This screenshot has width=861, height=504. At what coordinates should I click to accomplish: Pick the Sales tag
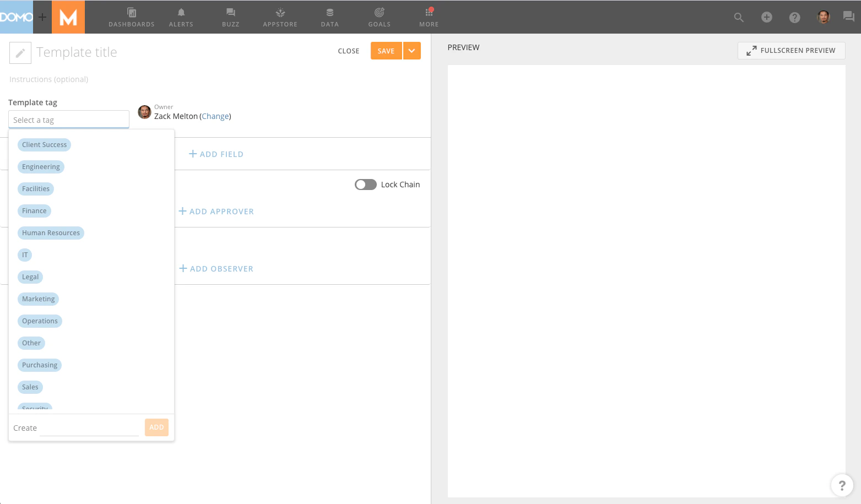coord(30,387)
